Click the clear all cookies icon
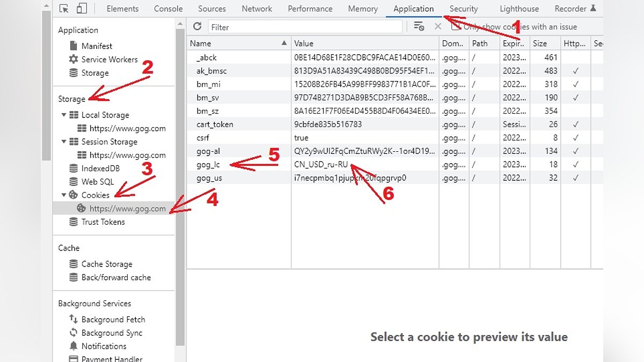Screen dimensions: 644x362 point(419,27)
